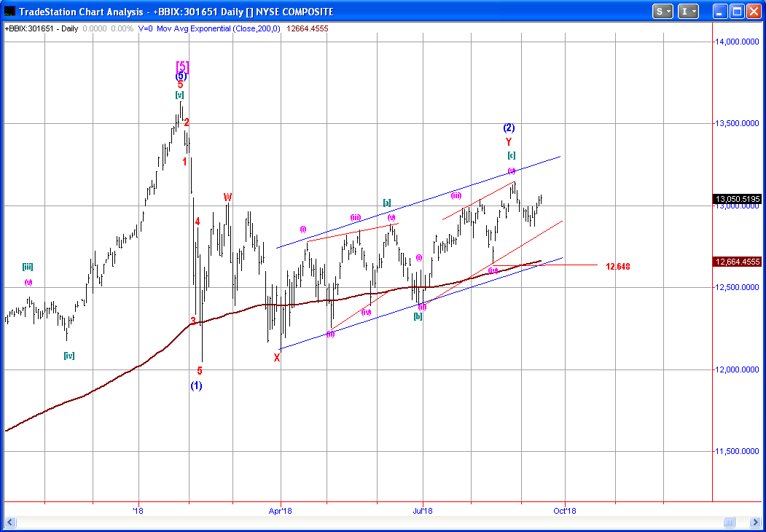766x532 pixels.
Task: Select 'Mov Avg Exponential (Close,200,0)' label
Action: [x=219, y=29]
